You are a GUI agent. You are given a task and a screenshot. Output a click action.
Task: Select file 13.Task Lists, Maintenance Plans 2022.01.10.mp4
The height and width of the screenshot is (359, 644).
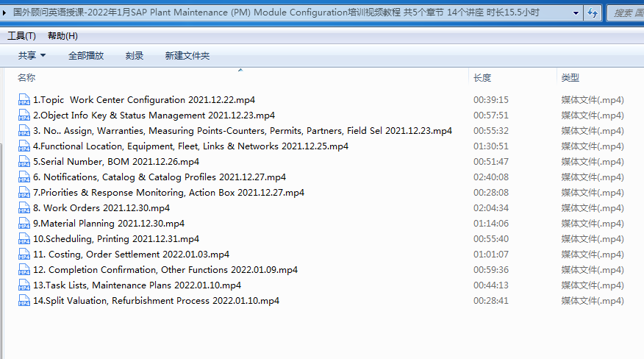(137, 285)
